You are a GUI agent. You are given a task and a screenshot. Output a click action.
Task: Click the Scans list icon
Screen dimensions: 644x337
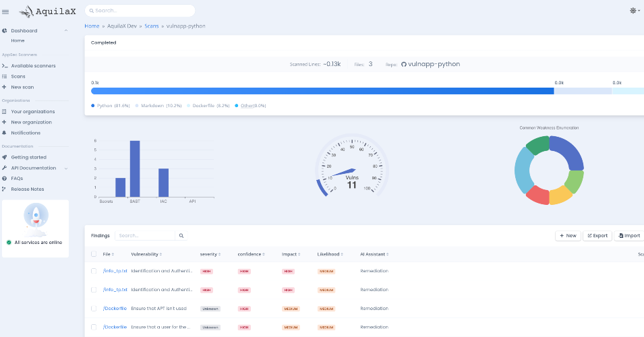(5, 76)
